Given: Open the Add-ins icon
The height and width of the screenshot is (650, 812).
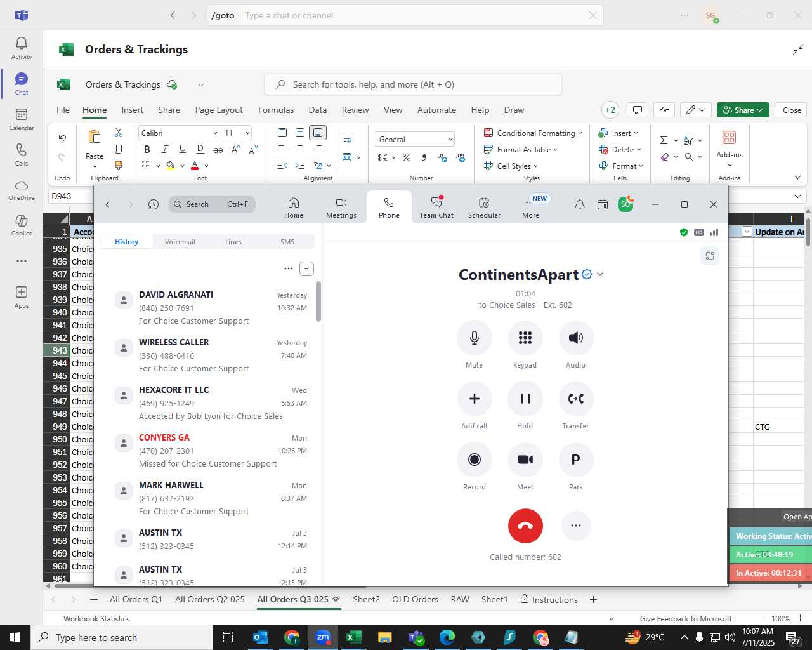Looking at the screenshot, I should pyautogui.click(x=730, y=137).
